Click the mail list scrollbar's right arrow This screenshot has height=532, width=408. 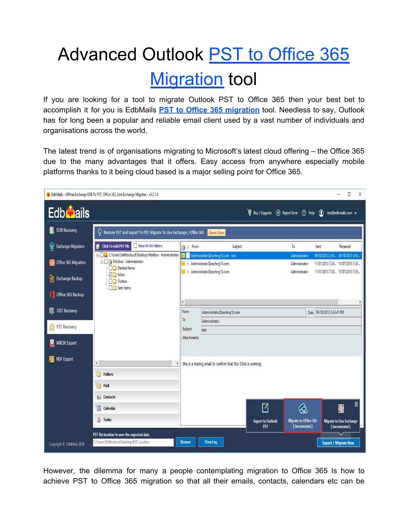point(360,302)
